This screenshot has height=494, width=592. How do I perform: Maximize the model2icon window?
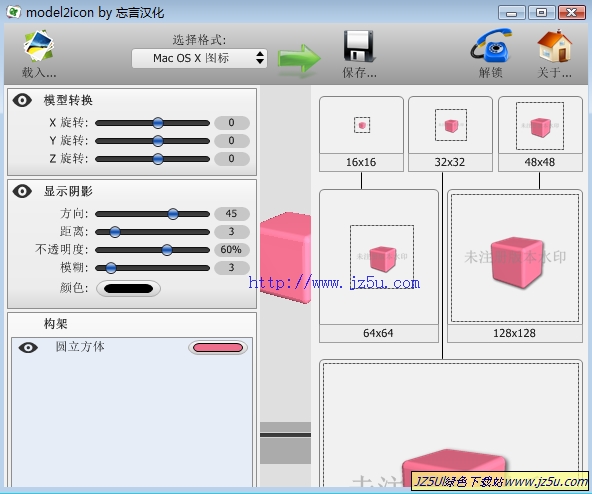[x=541, y=12]
